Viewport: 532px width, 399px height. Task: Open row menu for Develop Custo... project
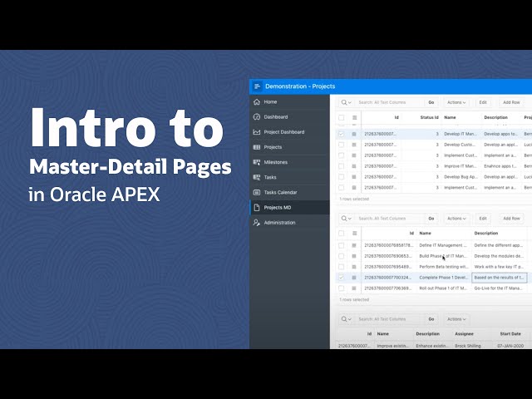[x=354, y=145]
